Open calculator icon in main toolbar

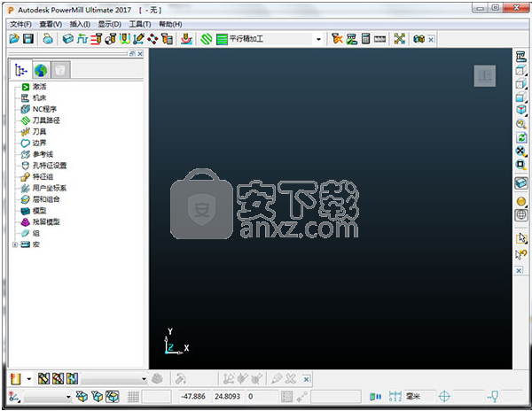365,39
